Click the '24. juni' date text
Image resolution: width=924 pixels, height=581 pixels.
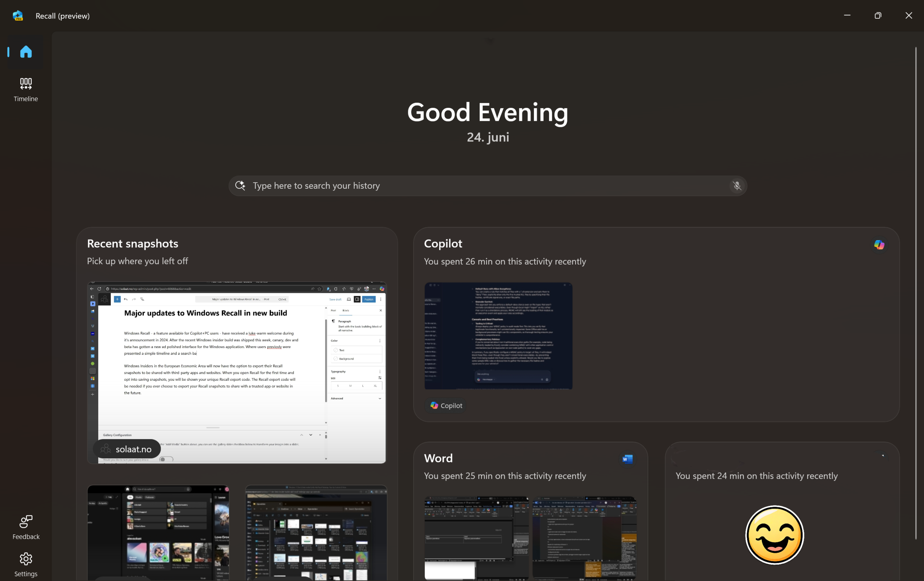488,137
